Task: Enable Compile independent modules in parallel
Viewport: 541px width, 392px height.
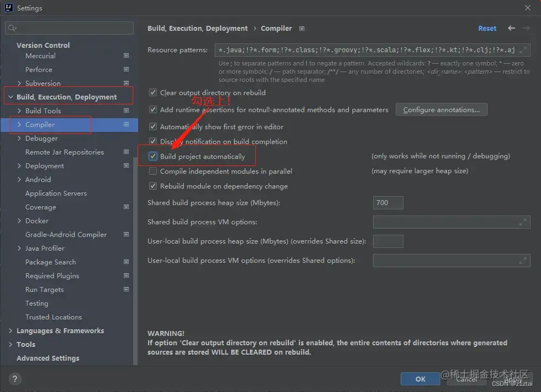Action: (x=153, y=171)
